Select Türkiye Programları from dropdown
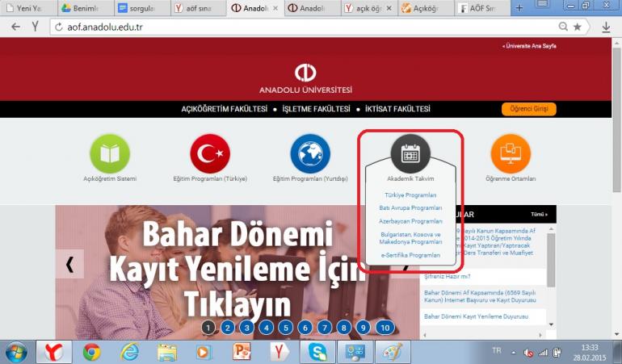 point(410,195)
